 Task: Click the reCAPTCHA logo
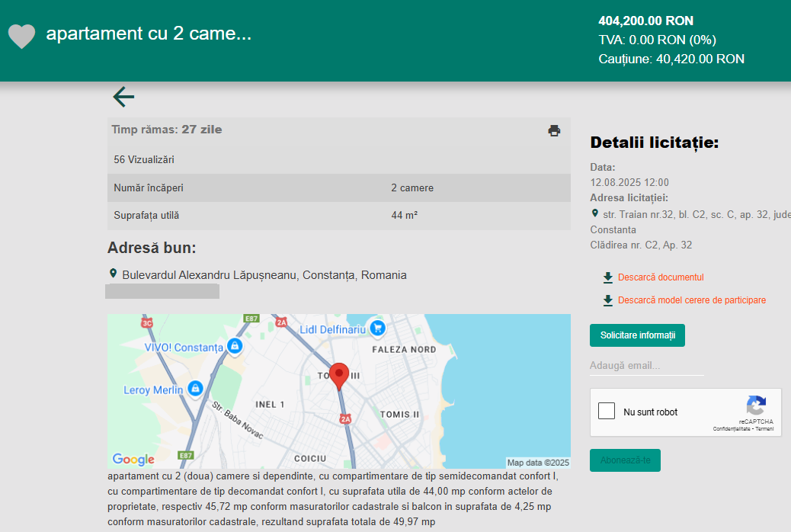(756, 405)
